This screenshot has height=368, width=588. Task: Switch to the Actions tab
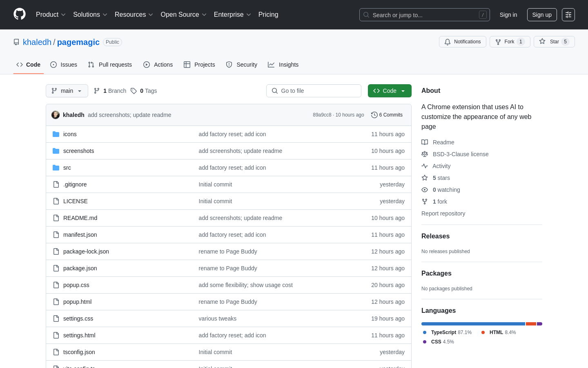[158, 65]
